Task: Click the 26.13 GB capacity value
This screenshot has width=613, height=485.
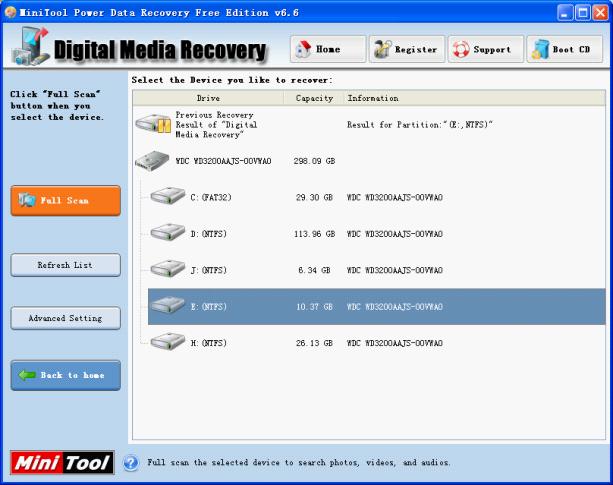Action: (314, 343)
